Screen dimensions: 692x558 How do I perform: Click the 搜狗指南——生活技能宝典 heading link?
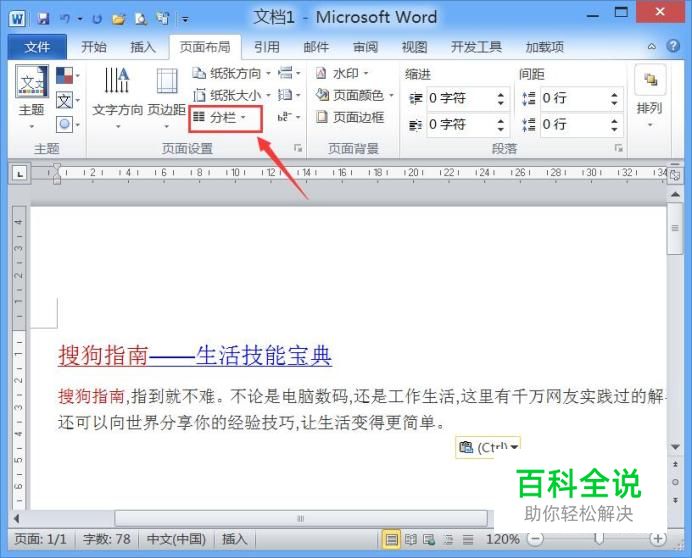(195, 355)
